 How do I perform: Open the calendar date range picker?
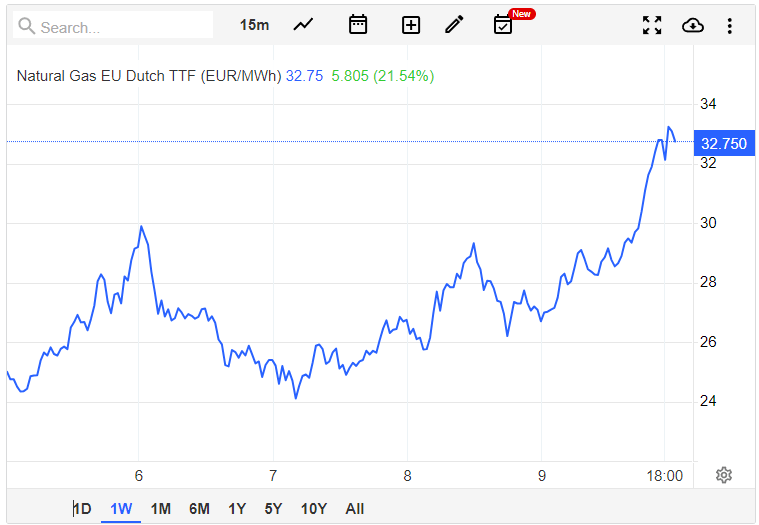click(x=358, y=25)
